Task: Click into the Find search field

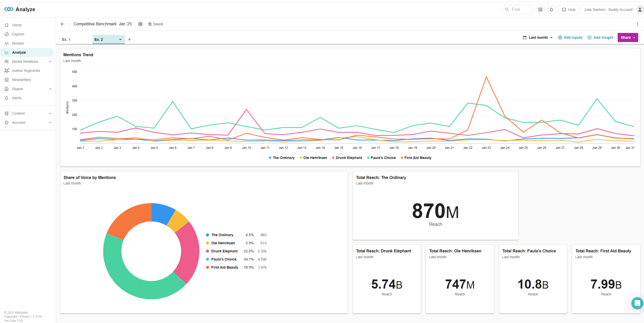Action: (x=518, y=10)
